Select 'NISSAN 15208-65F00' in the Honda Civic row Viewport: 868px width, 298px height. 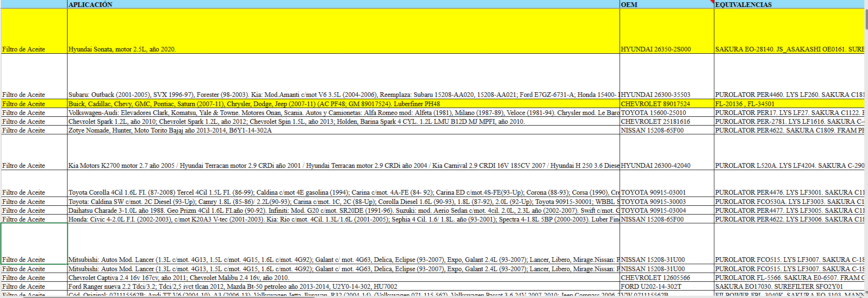[667, 219]
